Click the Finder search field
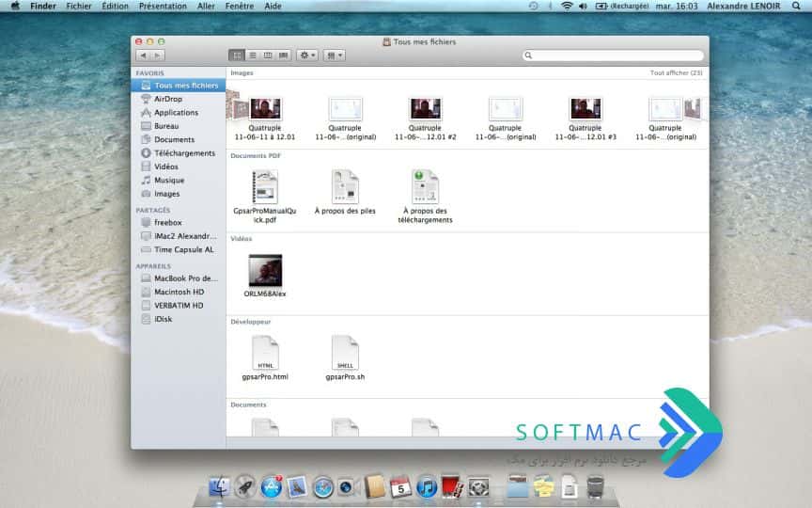812x508 pixels. [613, 56]
